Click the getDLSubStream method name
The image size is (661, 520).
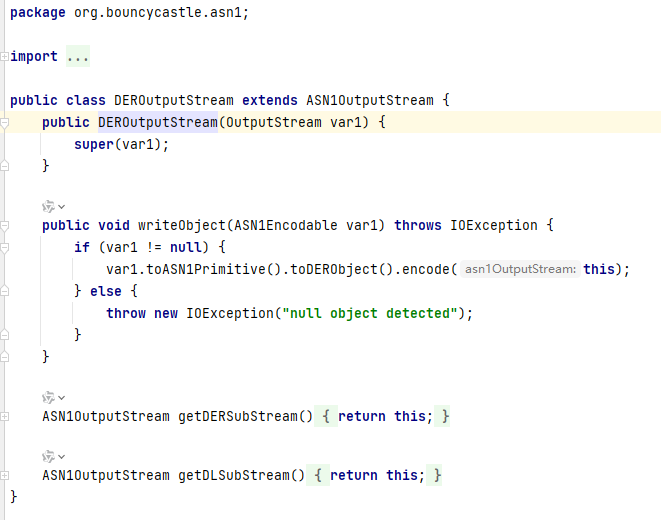[234, 476]
